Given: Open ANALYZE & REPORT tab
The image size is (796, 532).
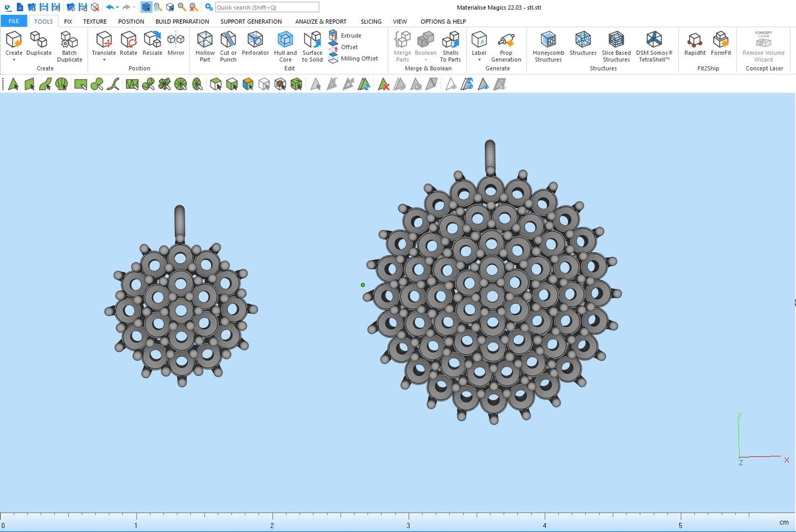Looking at the screenshot, I should point(321,22).
